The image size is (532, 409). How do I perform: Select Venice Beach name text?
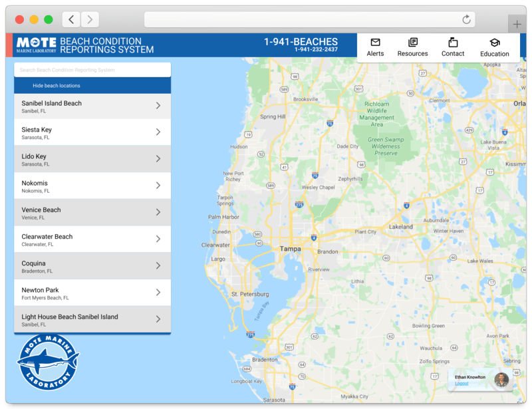pyautogui.click(x=41, y=209)
